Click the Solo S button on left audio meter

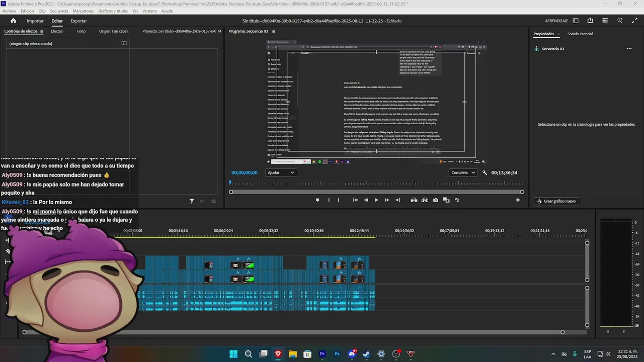[608, 331]
